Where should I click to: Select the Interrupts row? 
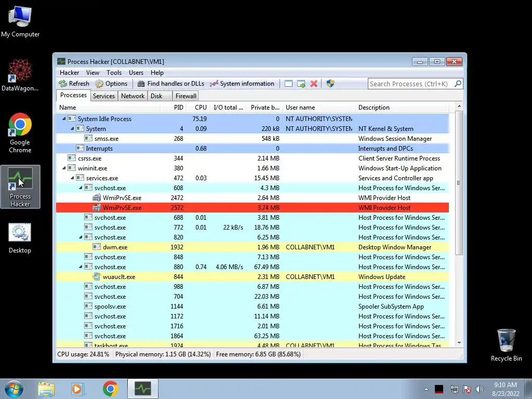(x=252, y=148)
